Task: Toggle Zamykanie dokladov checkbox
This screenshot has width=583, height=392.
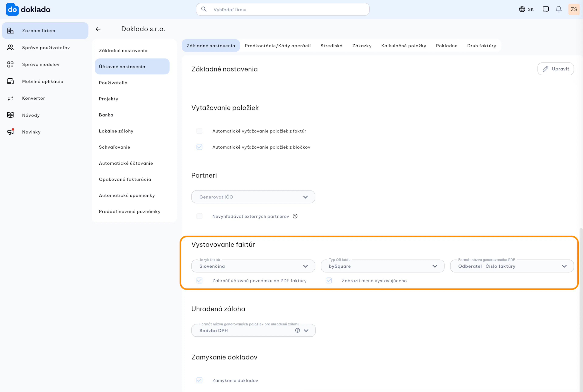Action: 199,380
